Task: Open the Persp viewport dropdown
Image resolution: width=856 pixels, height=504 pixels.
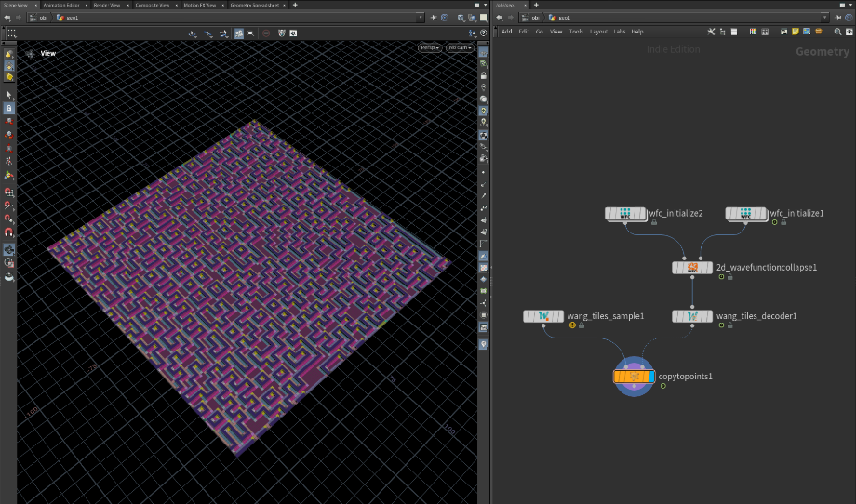Action: point(429,47)
